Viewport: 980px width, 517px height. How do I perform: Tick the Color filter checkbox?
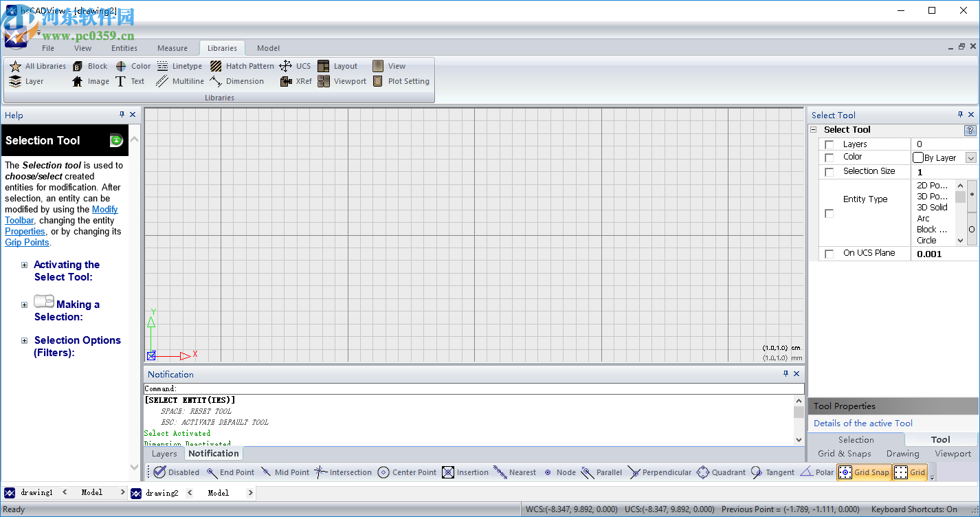(x=829, y=157)
